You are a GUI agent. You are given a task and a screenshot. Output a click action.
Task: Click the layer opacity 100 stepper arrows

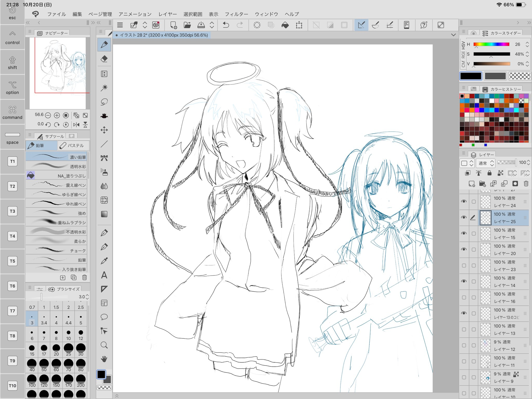[528, 162]
